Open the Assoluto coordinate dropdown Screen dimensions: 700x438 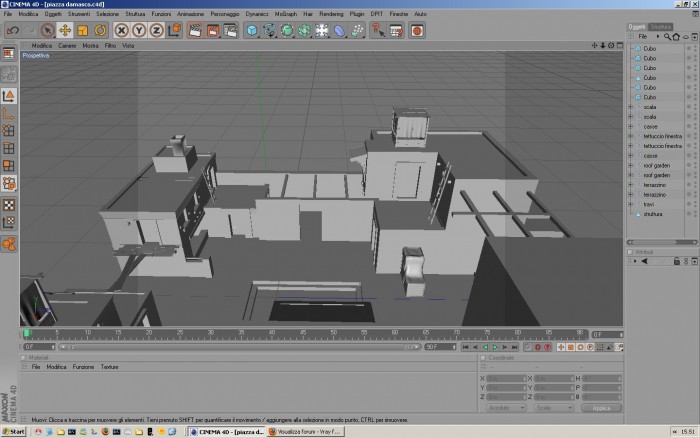506,408
